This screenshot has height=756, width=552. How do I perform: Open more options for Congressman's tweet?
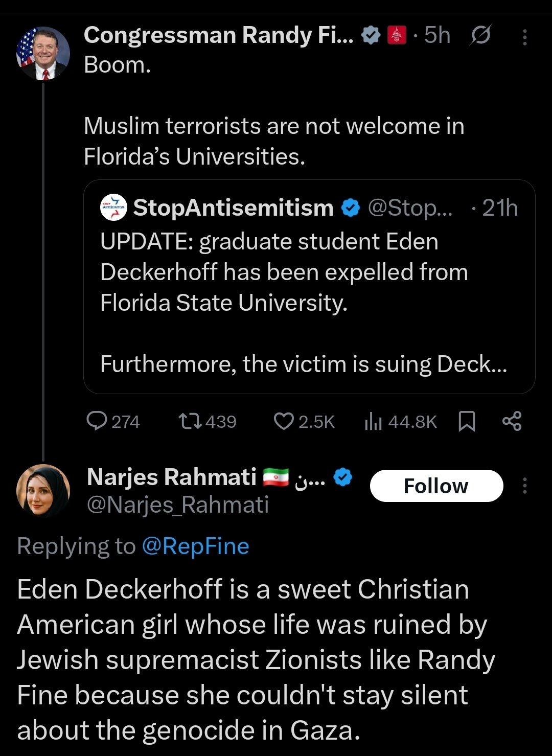pos(524,37)
